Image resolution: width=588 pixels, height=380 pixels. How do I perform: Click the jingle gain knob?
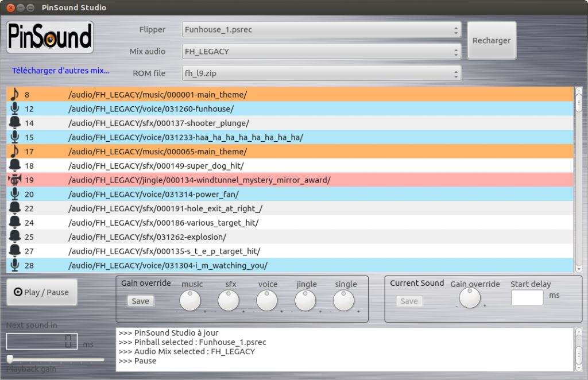[305, 300]
